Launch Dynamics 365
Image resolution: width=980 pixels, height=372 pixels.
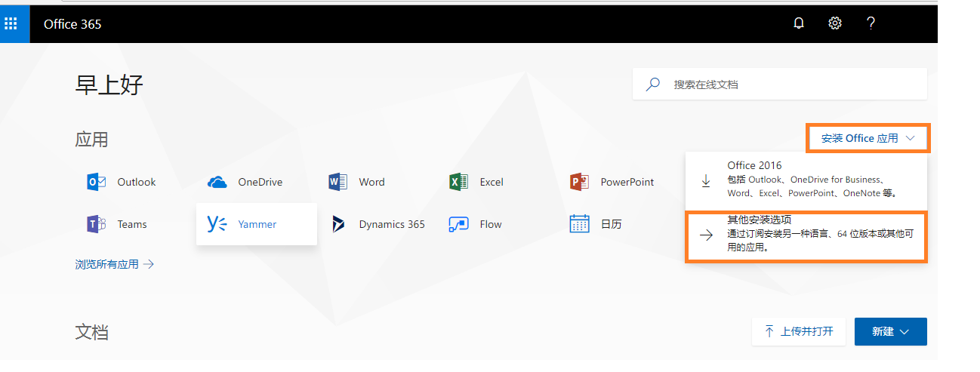click(x=379, y=224)
